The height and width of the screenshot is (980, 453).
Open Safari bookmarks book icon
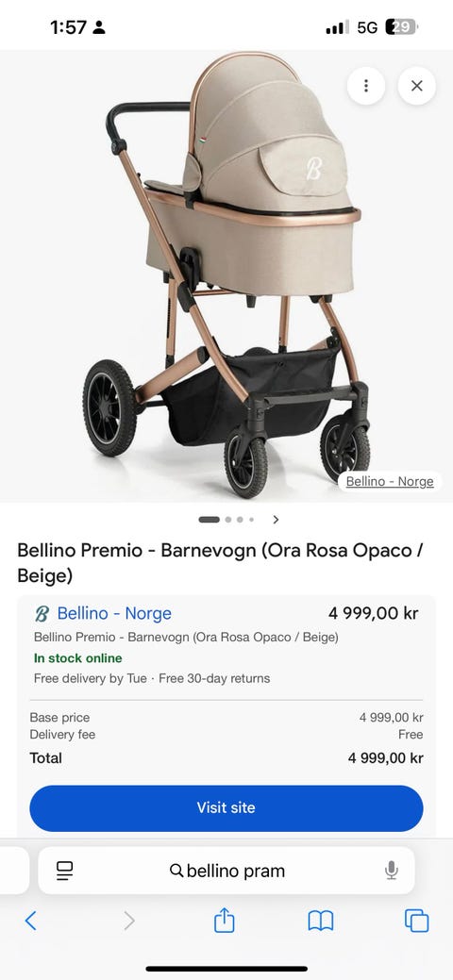(x=320, y=921)
